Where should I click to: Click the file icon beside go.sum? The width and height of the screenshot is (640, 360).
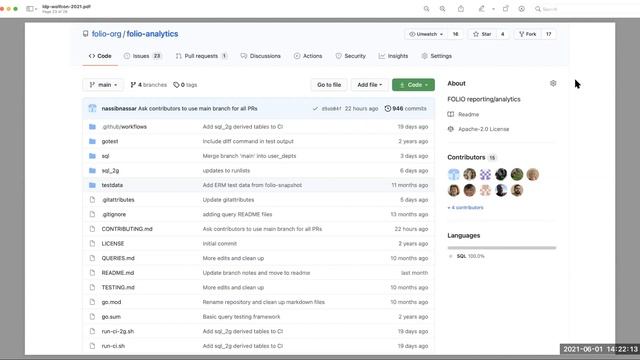(92, 317)
